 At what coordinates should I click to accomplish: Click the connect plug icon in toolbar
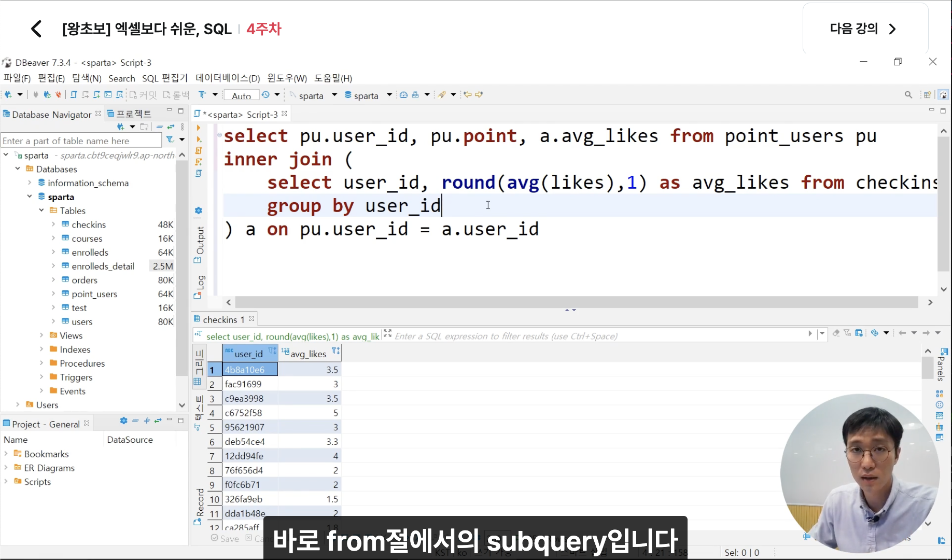click(x=35, y=94)
